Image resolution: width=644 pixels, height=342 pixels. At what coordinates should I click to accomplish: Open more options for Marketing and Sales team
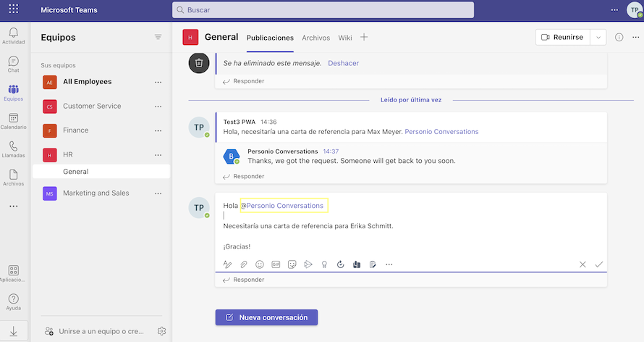pos(158,193)
